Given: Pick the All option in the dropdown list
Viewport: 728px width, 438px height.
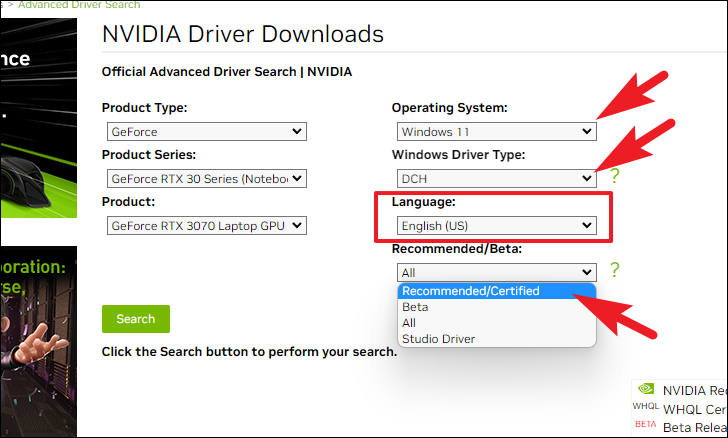Looking at the screenshot, I should pos(496,323).
